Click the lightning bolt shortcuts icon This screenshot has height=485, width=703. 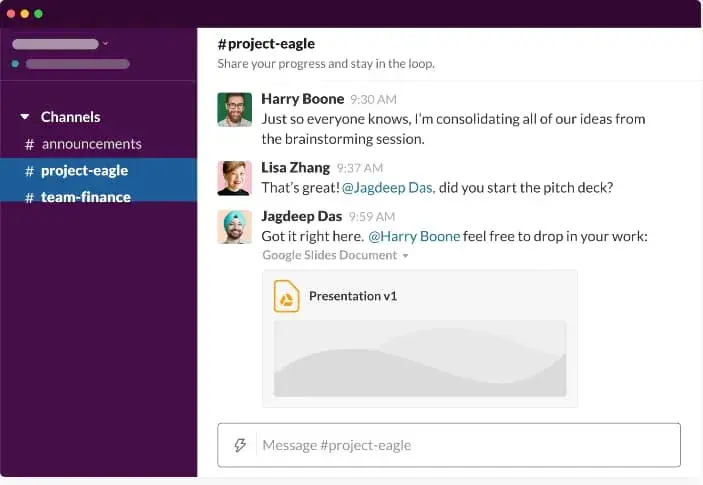240,445
